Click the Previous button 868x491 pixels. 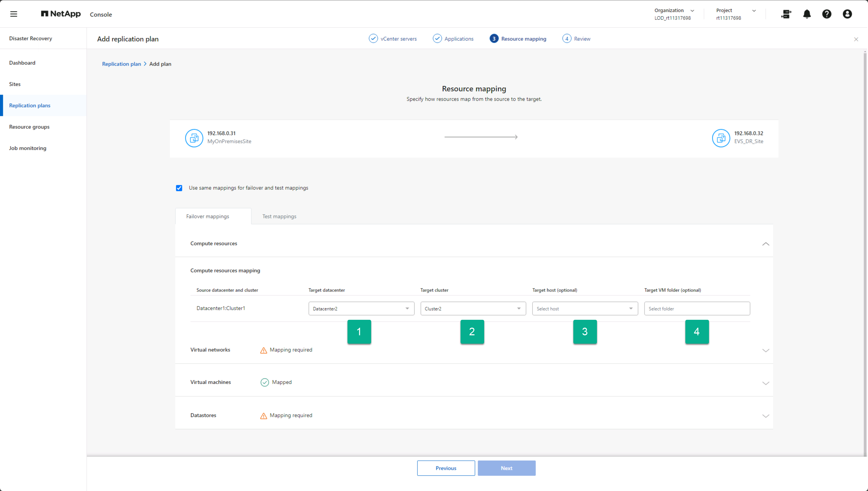point(446,468)
